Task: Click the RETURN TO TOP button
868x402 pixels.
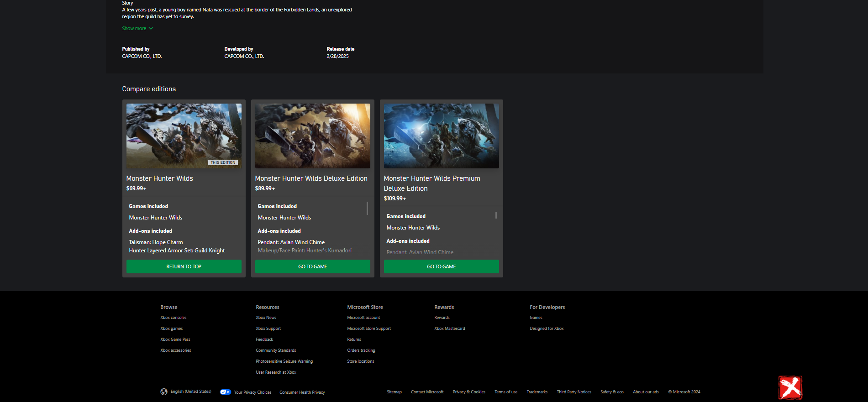Action: [x=184, y=266]
